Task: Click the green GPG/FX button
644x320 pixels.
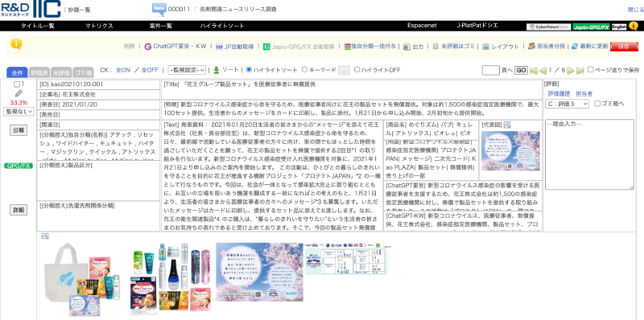Action: [x=19, y=166]
